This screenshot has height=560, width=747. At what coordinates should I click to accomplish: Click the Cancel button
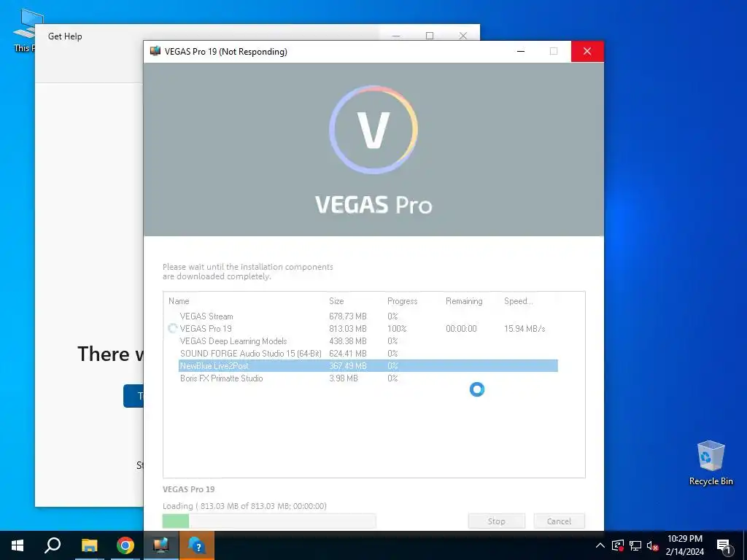pos(559,521)
